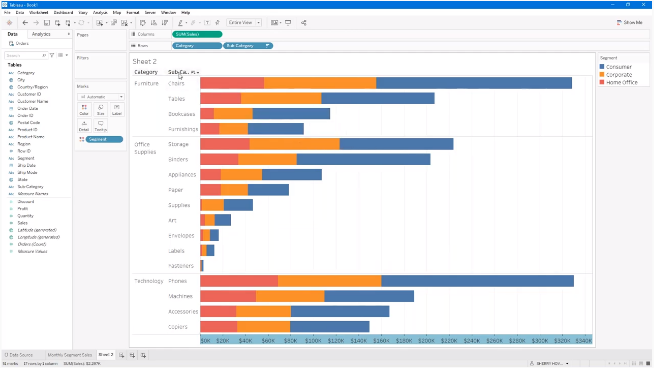Click the Sort descending toolbar icon
This screenshot has height=368, width=654.
click(x=165, y=23)
